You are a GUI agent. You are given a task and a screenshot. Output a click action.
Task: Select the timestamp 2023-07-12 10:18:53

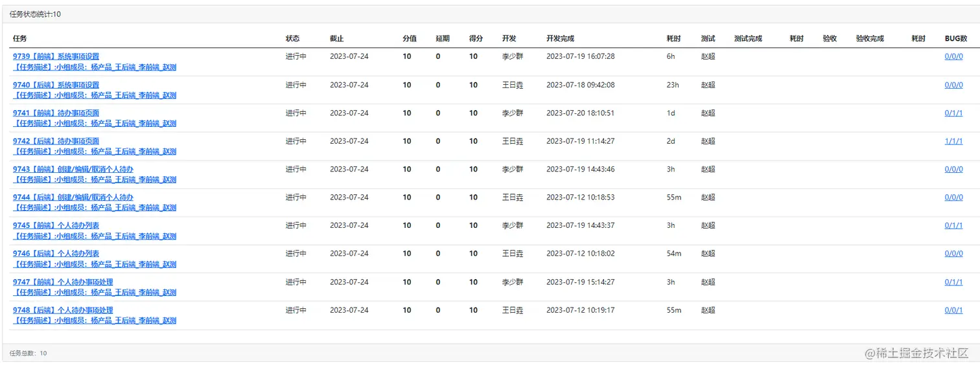click(x=581, y=197)
